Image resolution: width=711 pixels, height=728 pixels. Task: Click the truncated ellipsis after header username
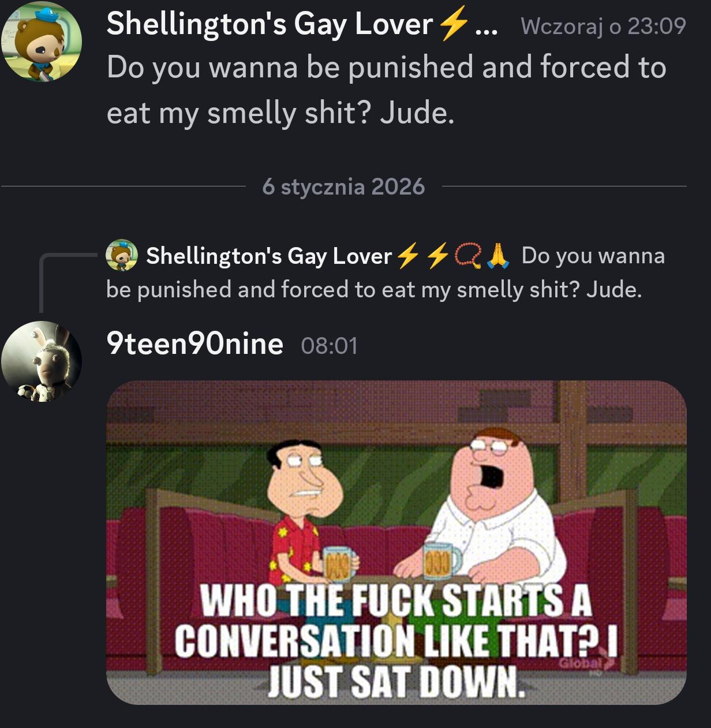[486, 29]
